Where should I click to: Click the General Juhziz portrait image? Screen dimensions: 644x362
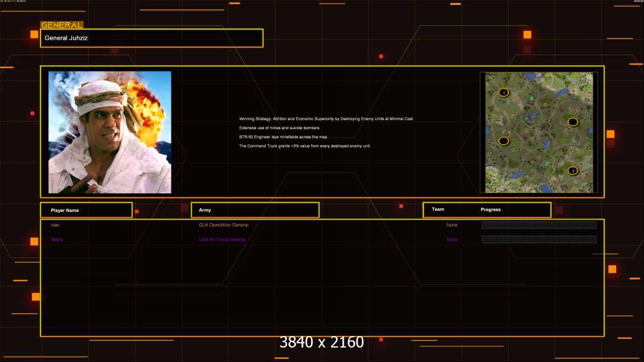tap(110, 132)
